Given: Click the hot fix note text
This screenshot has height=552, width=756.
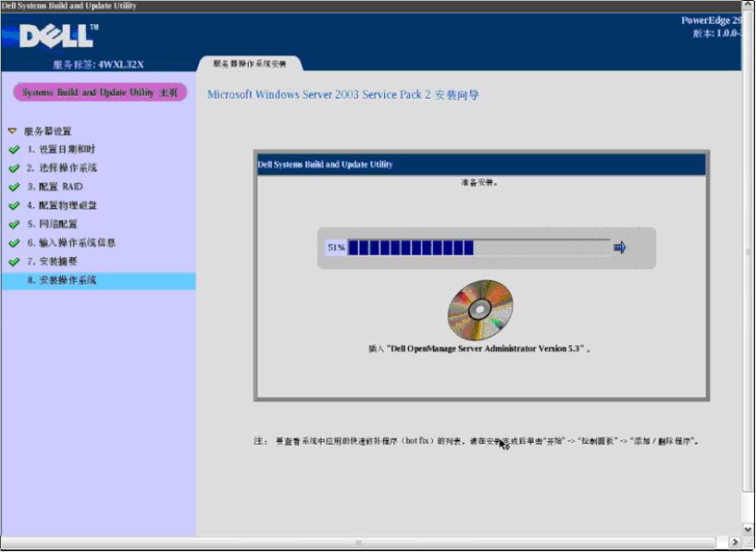Looking at the screenshot, I should click(x=477, y=441).
